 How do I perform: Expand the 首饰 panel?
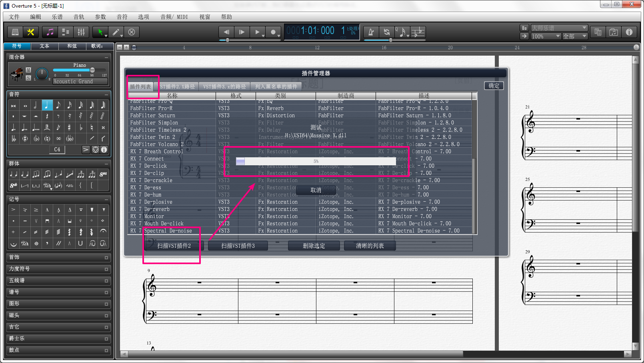click(x=58, y=257)
